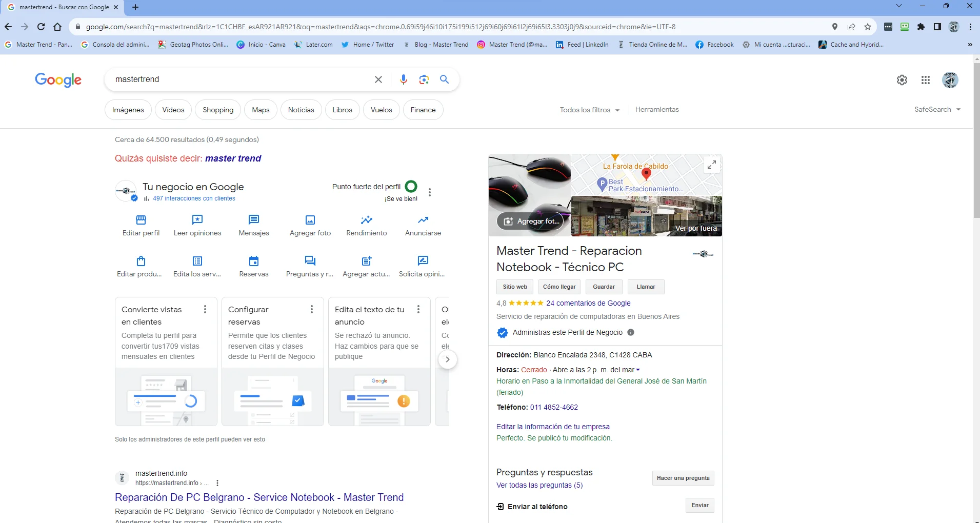
Task: Select Libros filter tab
Action: (343, 110)
